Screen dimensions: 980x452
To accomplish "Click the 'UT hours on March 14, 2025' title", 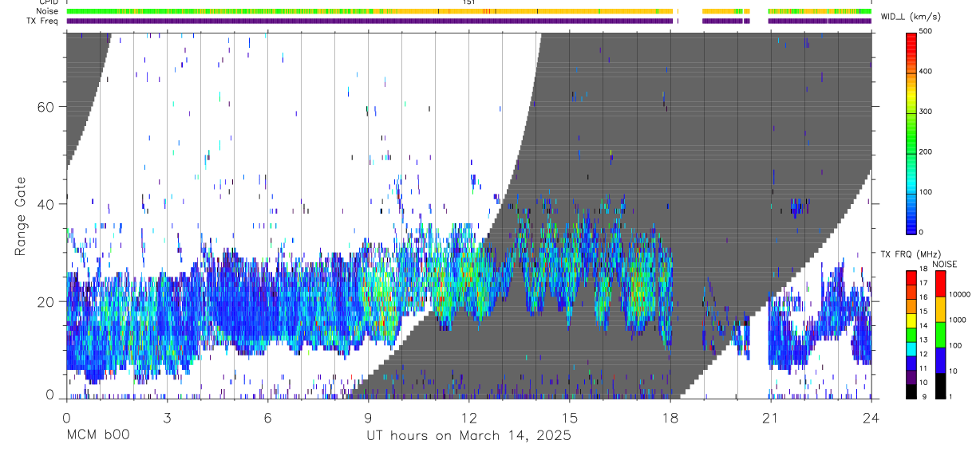I will [468, 435].
